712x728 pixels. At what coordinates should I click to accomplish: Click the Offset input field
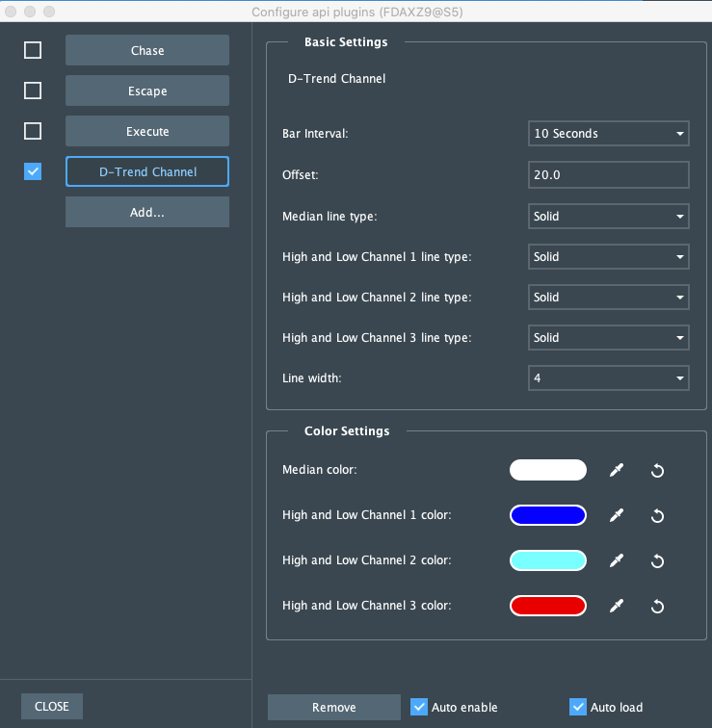pyautogui.click(x=608, y=175)
